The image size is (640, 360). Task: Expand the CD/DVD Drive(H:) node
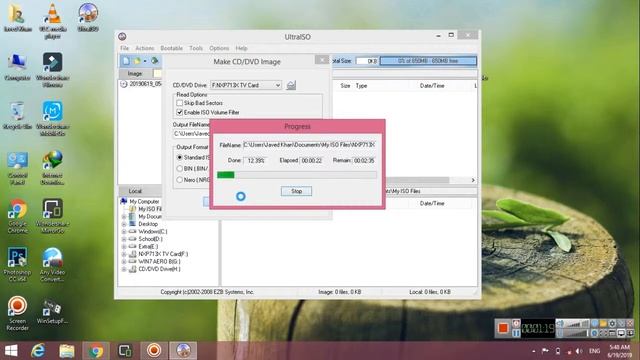click(x=124, y=269)
